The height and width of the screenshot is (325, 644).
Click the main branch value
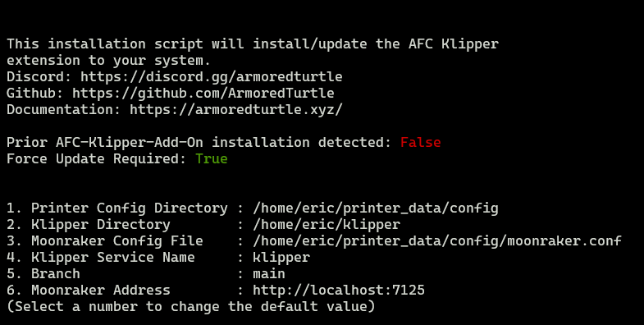pyautogui.click(x=269, y=273)
